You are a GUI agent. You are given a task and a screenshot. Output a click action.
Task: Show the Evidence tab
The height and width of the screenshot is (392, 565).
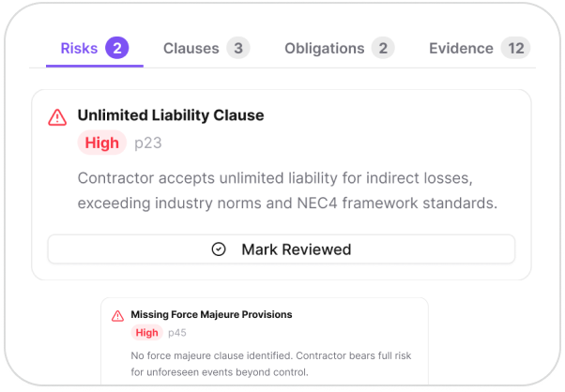pyautogui.click(x=461, y=48)
